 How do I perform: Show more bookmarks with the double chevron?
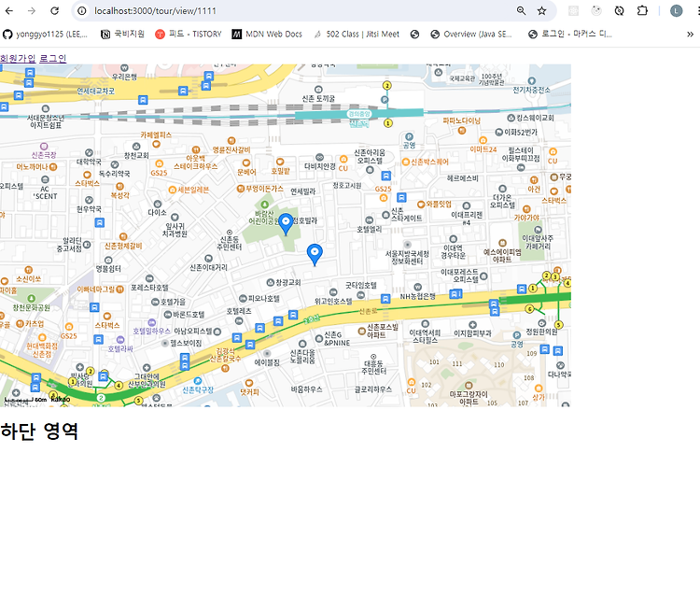(x=690, y=35)
